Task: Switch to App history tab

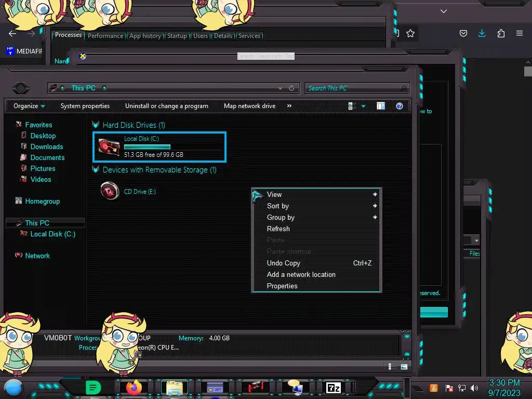Action: (145, 36)
